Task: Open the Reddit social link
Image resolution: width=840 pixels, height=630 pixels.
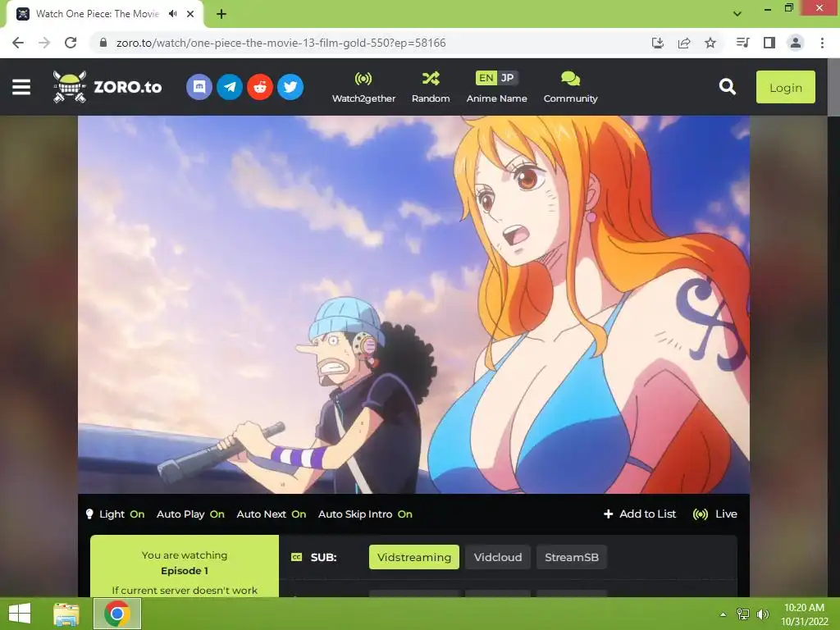Action: coord(260,87)
